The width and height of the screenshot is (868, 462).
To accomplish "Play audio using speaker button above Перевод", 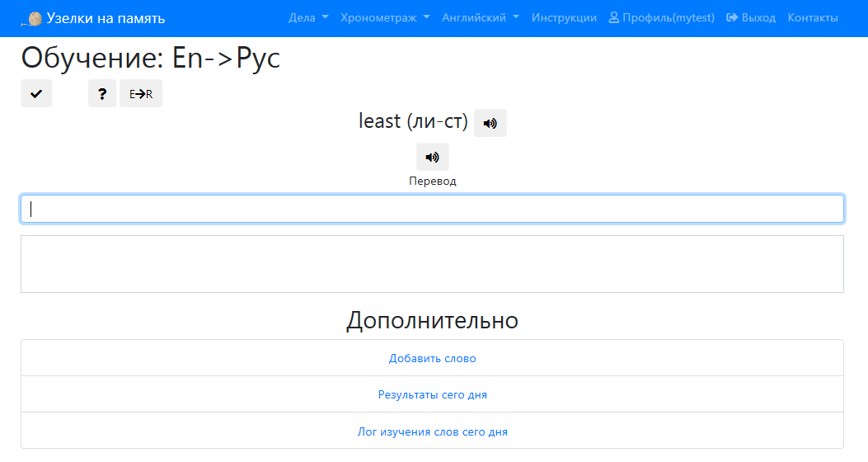I will tap(433, 157).
